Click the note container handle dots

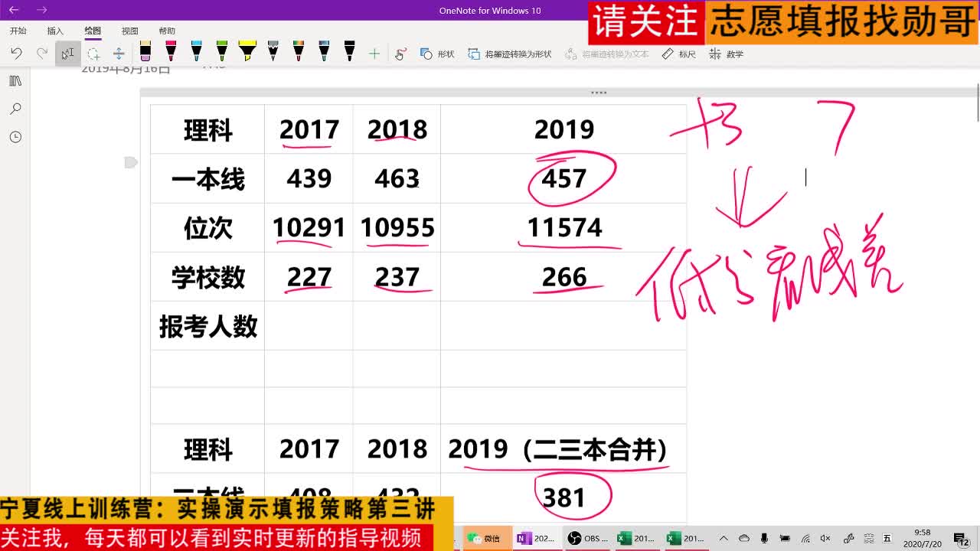(599, 93)
